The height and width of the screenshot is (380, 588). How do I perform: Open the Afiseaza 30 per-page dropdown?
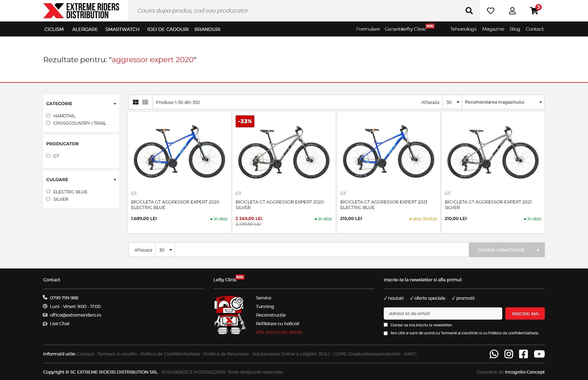(452, 102)
